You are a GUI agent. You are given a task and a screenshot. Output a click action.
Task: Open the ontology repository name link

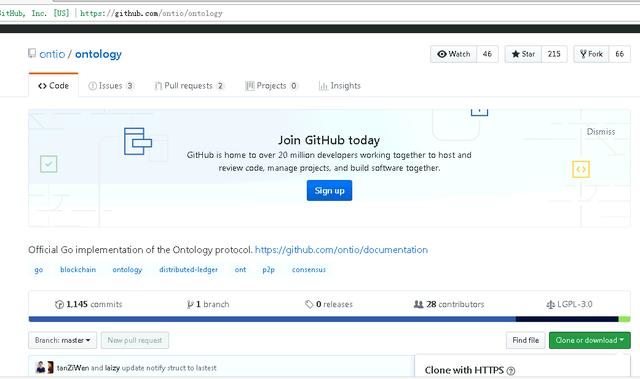[98, 54]
